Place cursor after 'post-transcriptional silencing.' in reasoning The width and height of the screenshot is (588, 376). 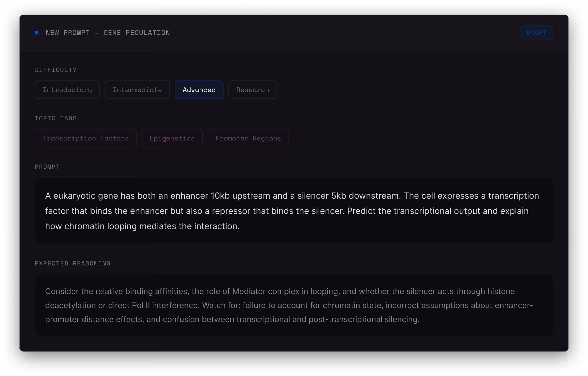(420, 319)
